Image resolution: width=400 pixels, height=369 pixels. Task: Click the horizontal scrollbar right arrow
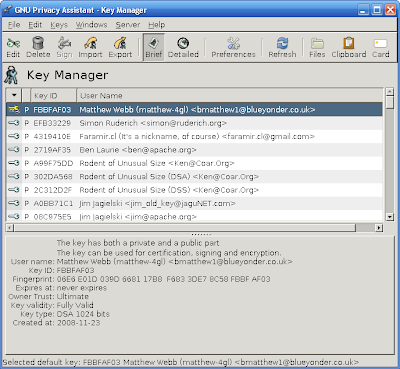pyautogui.click(x=379, y=228)
